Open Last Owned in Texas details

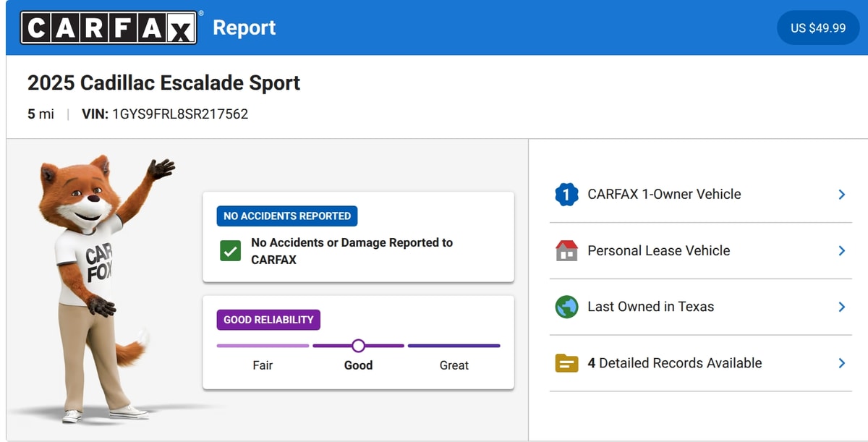(x=701, y=307)
